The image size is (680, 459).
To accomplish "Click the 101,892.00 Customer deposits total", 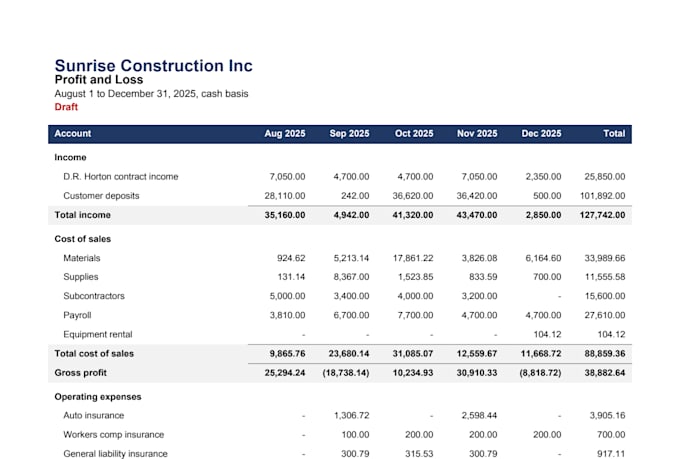I will 603,196.
